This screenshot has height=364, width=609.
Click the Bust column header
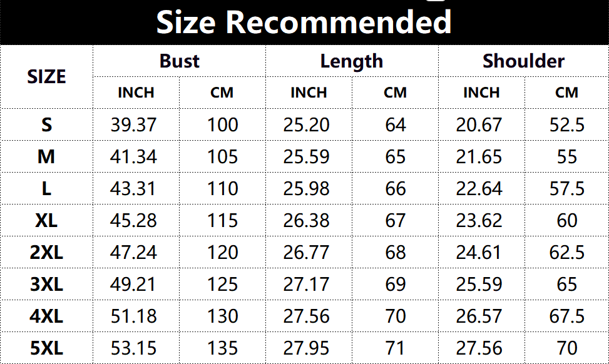point(179,61)
